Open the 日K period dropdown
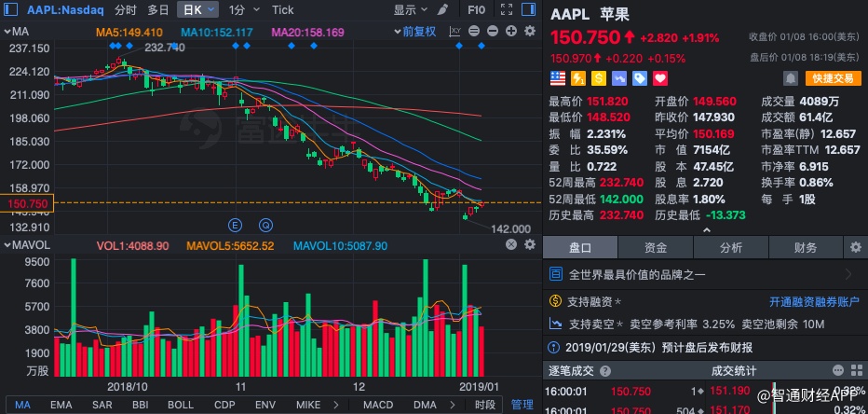868x414 pixels. [x=198, y=9]
